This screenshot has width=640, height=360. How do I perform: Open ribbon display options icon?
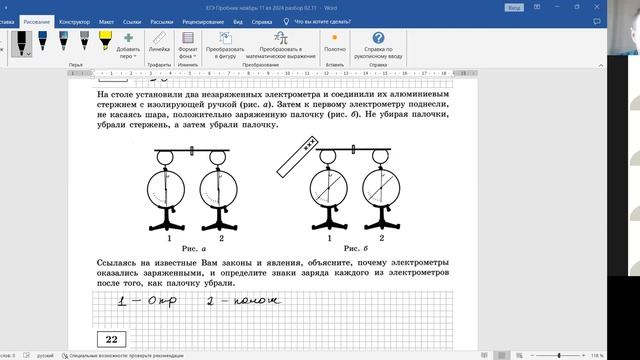pos(537,7)
